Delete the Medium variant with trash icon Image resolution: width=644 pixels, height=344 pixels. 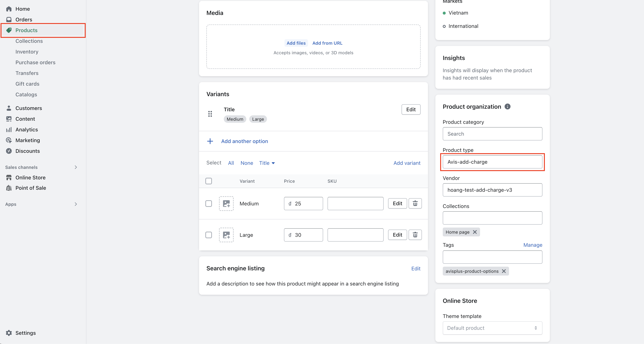pyautogui.click(x=415, y=203)
